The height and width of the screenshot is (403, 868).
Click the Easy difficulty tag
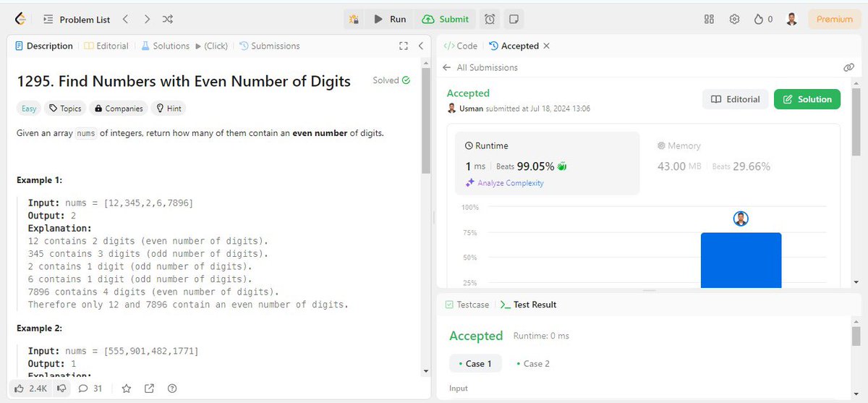[29, 109]
